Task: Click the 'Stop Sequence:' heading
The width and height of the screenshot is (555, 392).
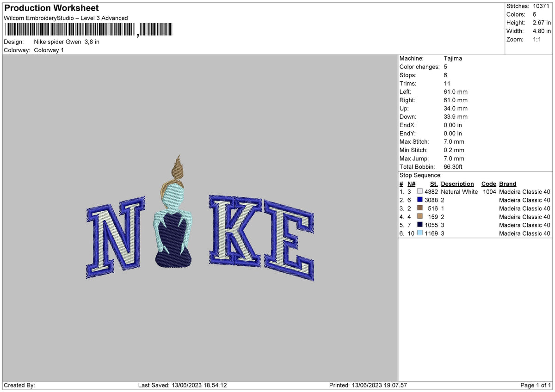Action: [x=420, y=175]
